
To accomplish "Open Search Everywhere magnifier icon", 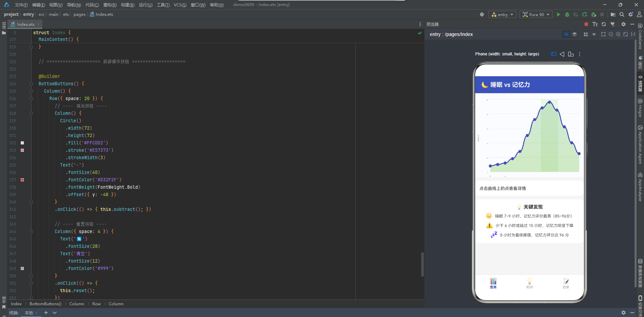I will click(x=622, y=14).
